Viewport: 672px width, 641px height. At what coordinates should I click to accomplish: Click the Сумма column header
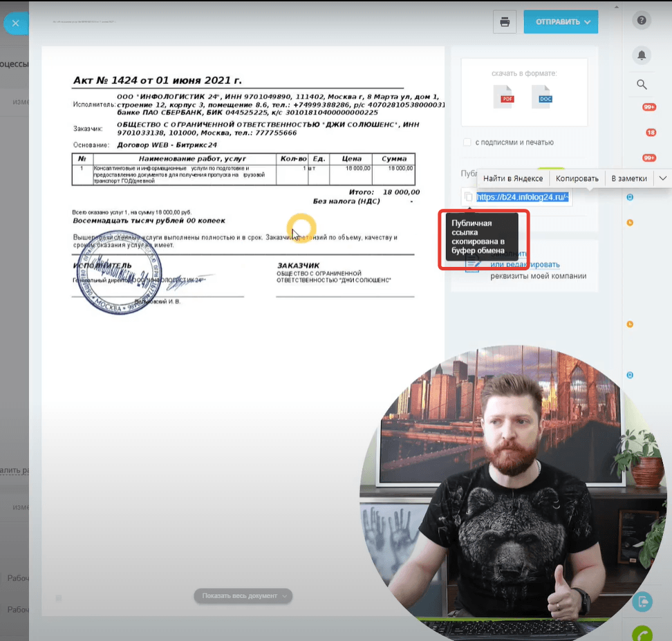click(x=394, y=158)
